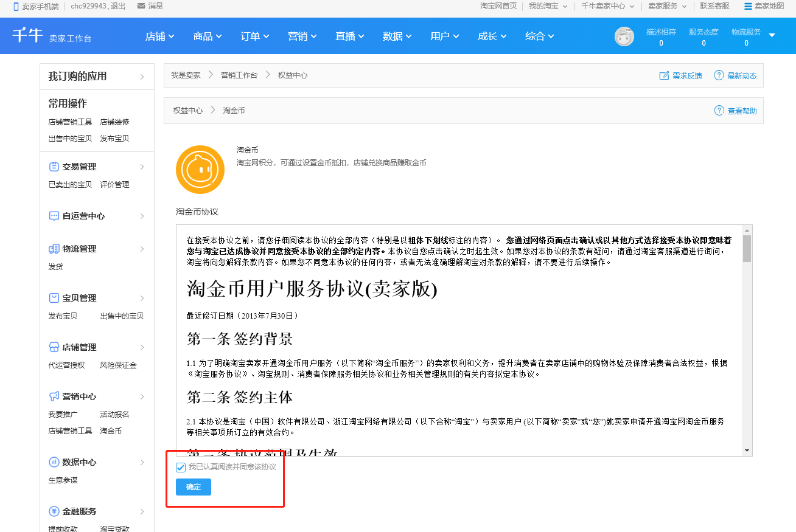Expand 我订购的应用 chevron

click(142, 77)
